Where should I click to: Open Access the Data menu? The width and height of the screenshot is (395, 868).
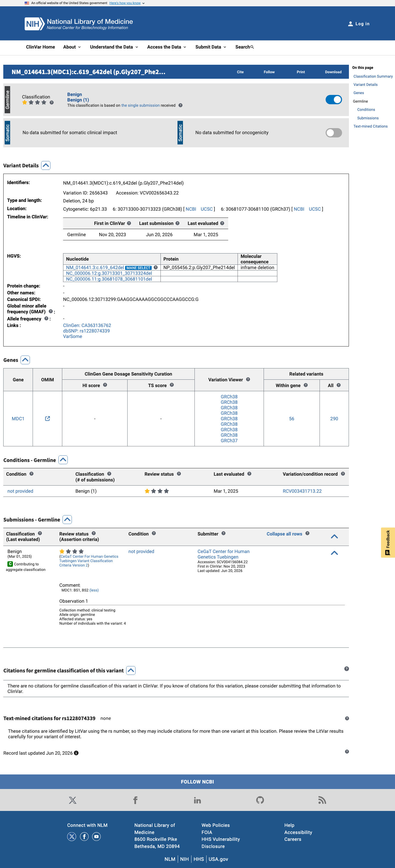point(167,47)
